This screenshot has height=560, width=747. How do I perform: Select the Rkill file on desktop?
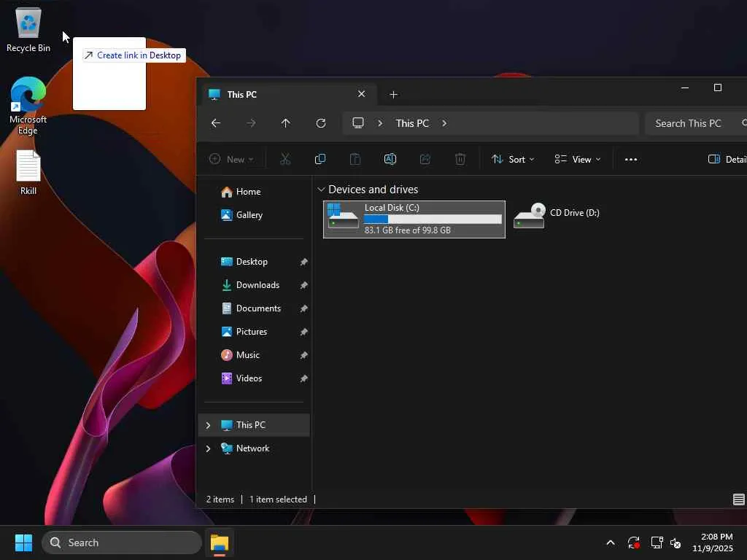pos(28,172)
